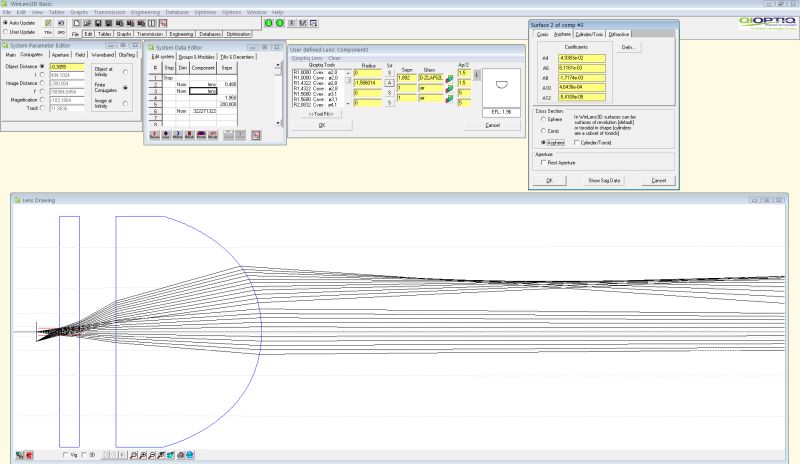This screenshot has width=800, height=464.
Task: Click the A surface-type button beside radius -1.586014
Action: pyautogui.click(x=389, y=83)
